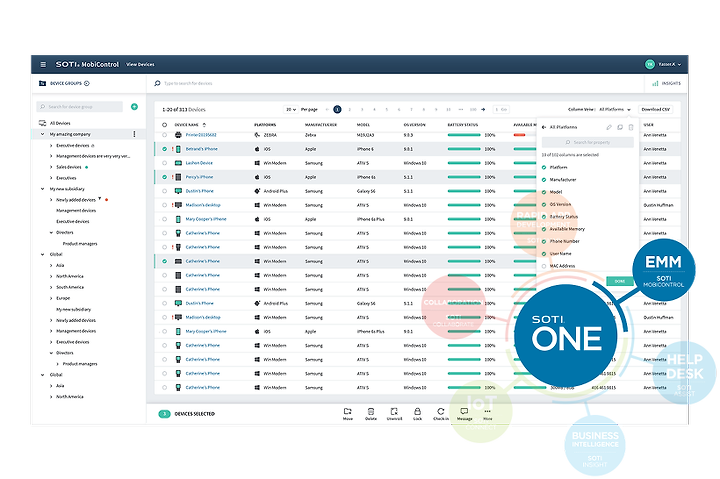This screenshot has width=720, height=479.
Task: Edit the column view with pencil icon
Action: click(x=609, y=127)
